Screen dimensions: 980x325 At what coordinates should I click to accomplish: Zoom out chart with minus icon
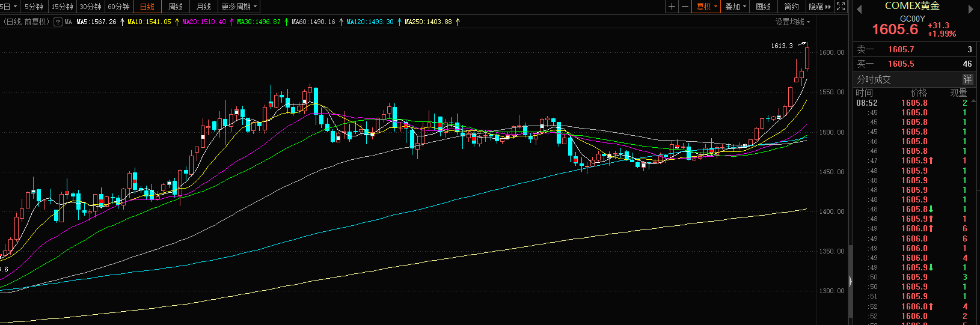click(x=685, y=7)
